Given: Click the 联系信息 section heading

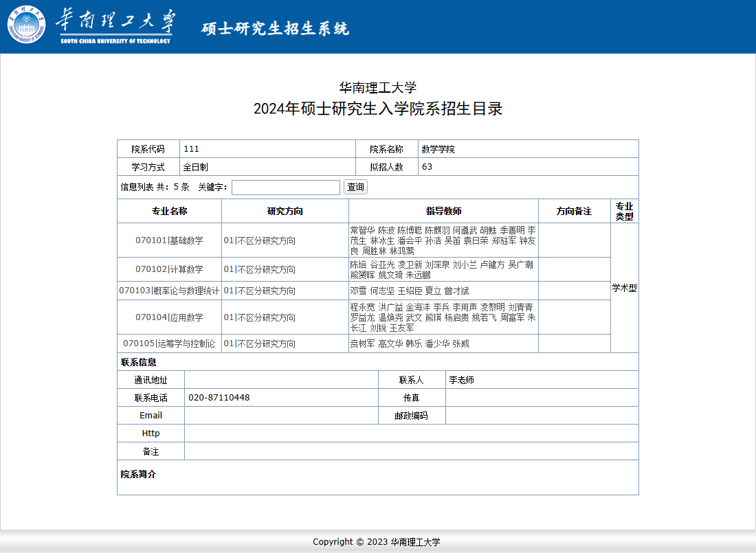Looking at the screenshot, I should tap(138, 362).
